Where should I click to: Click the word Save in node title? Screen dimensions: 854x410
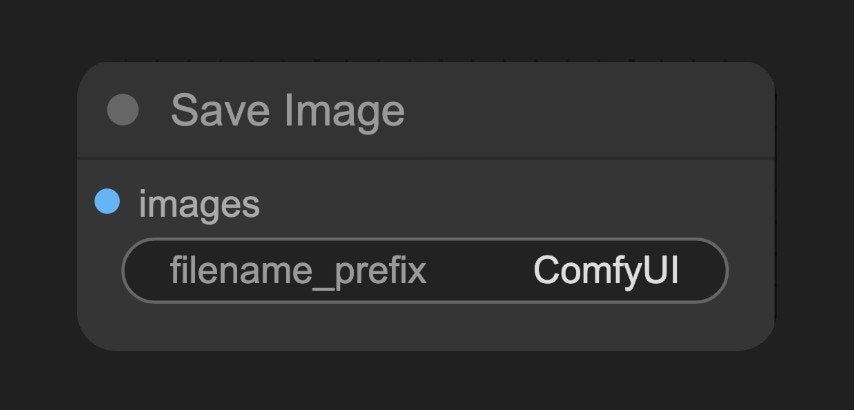(220, 111)
